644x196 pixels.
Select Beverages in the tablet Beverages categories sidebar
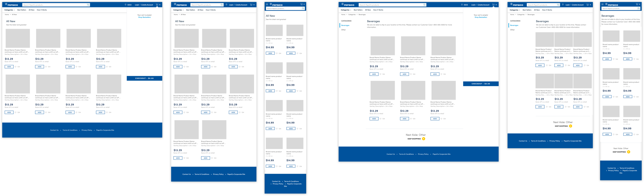click(514, 25)
